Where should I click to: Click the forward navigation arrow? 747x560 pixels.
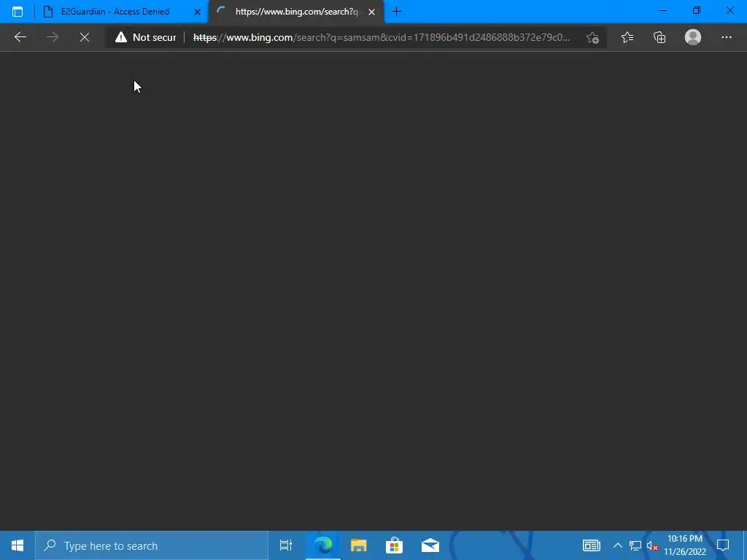[53, 37]
